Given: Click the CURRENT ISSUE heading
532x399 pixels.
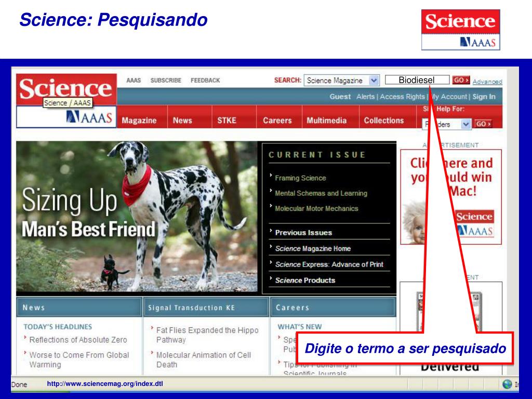Looking at the screenshot, I should 317,155.
